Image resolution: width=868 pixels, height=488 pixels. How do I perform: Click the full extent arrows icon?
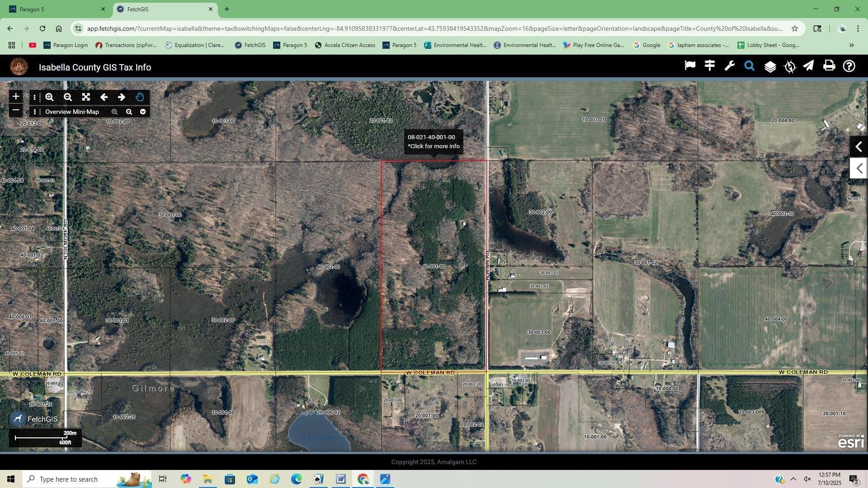(86, 97)
